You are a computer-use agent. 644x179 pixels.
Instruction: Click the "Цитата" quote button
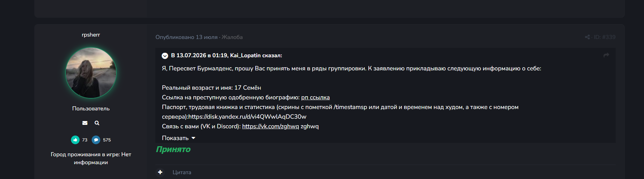coord(182,172)
